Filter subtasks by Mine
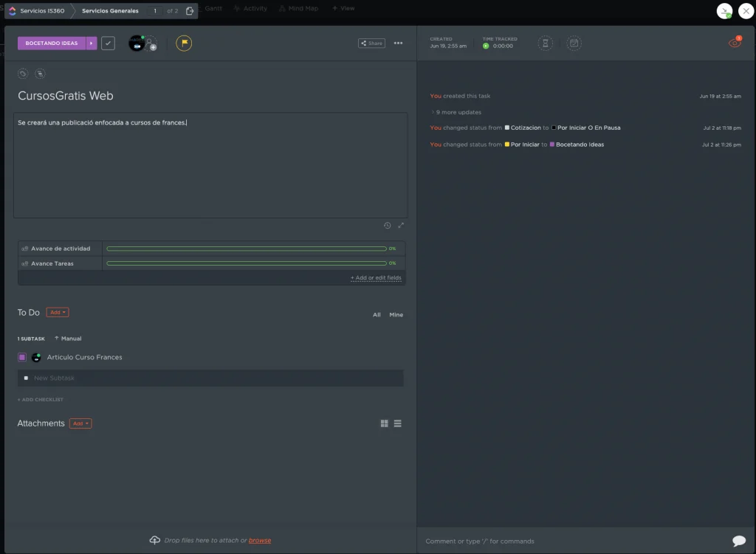The height and width of the screenshot is (554, 756). click(396, 315)
